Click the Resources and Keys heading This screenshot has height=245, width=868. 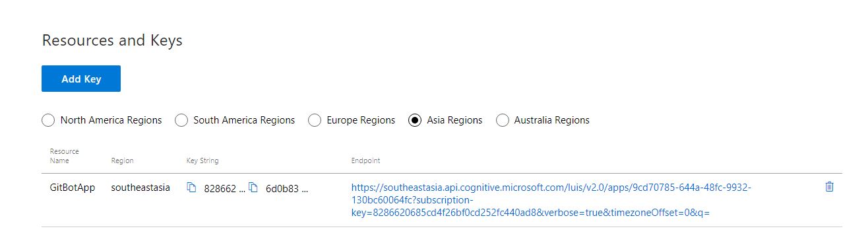coord(112,40)
